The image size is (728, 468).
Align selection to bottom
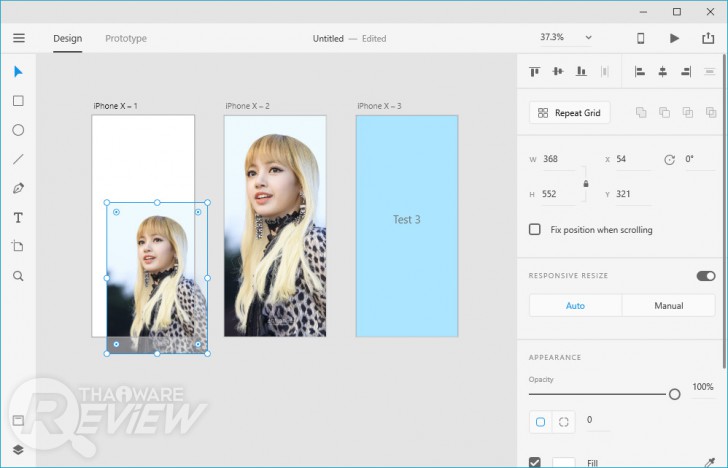point(581,71)
